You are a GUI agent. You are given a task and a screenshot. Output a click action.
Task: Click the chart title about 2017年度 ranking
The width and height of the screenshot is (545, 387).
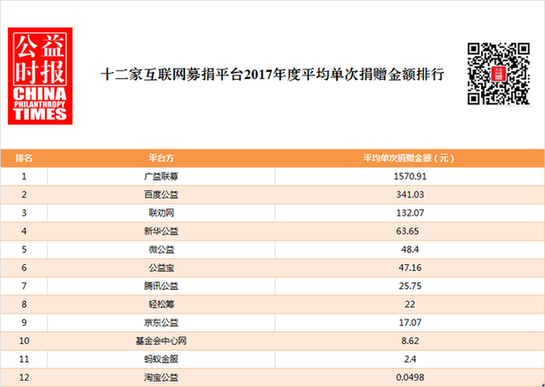pos(272,75)
